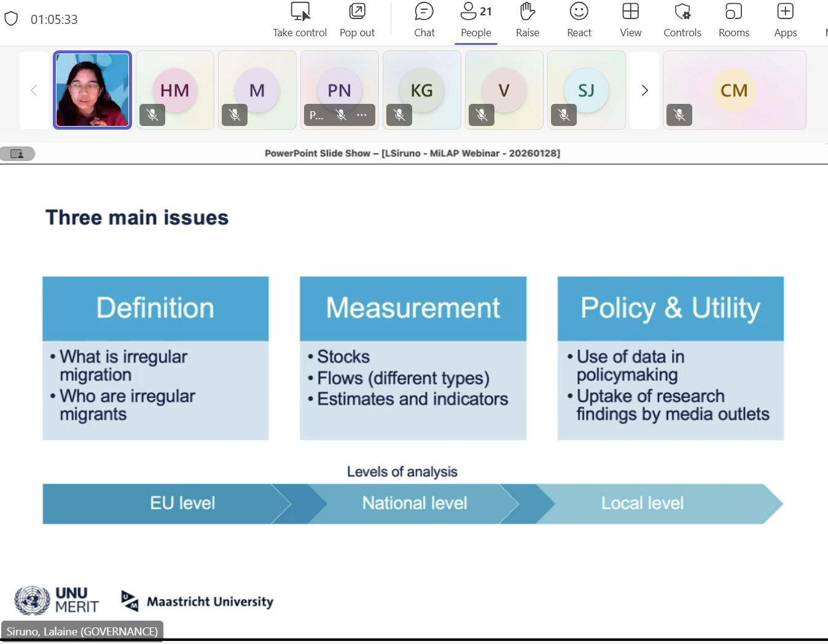
Task: Click the shield security icon near timer
Action: tap(11, 19)
